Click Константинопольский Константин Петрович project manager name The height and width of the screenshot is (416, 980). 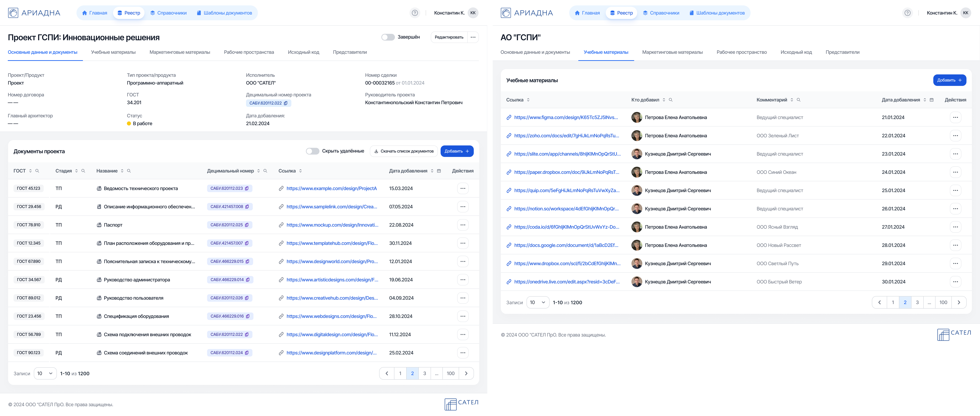[414, 103]
